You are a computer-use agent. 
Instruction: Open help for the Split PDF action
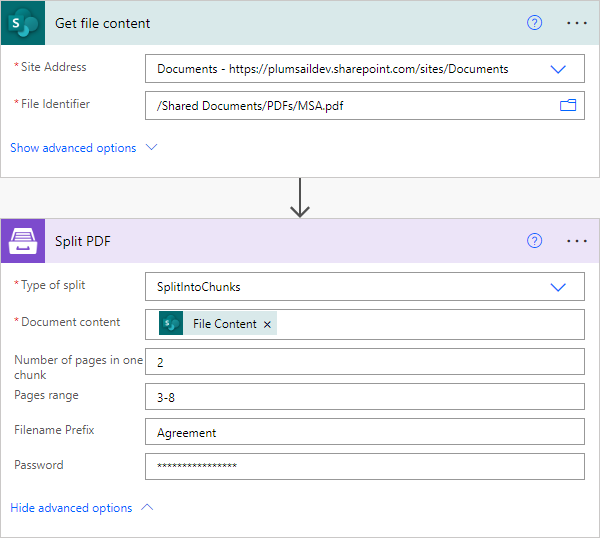pos(534,241)
